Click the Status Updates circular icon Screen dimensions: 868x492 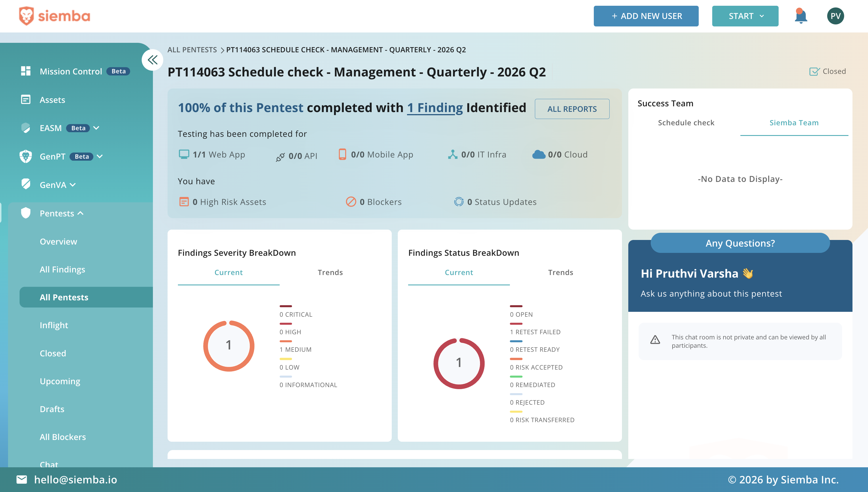coord(458,202)
